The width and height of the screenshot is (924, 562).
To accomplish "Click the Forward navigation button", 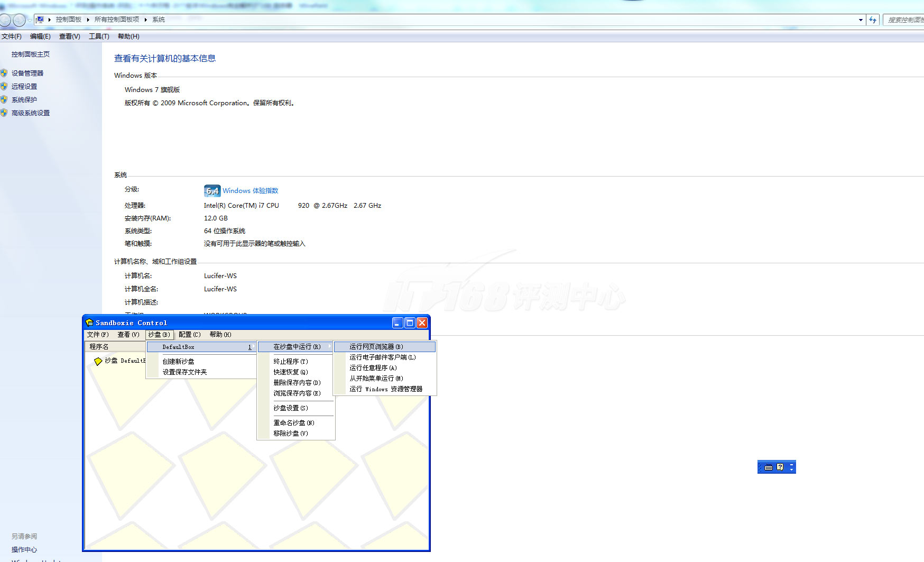I will 19,20.
